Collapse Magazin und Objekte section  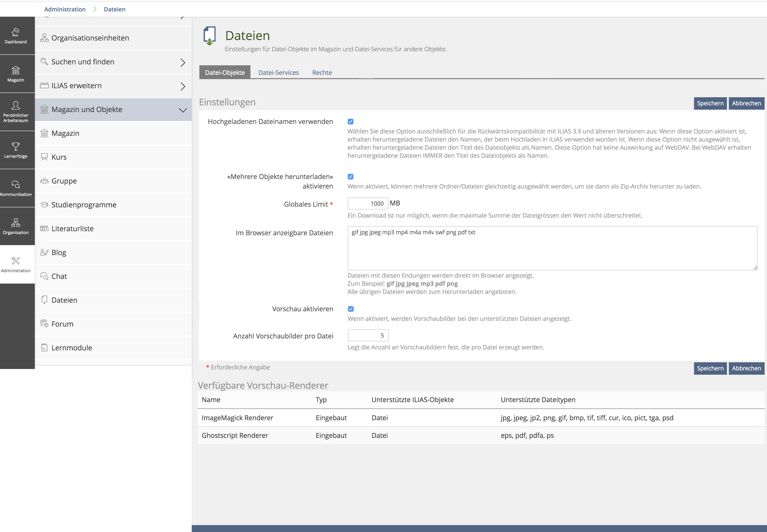tap(182, 110)
